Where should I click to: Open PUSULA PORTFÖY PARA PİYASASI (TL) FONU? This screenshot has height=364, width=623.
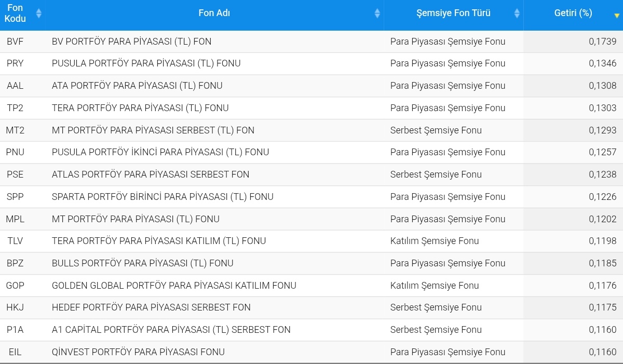coord(146,63)
